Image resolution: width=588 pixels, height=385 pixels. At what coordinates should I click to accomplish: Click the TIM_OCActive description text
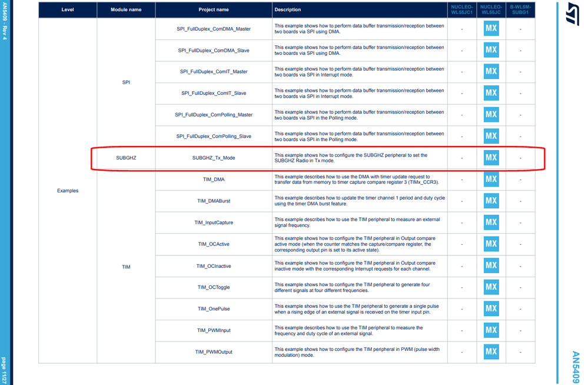[x=355, y=244]
